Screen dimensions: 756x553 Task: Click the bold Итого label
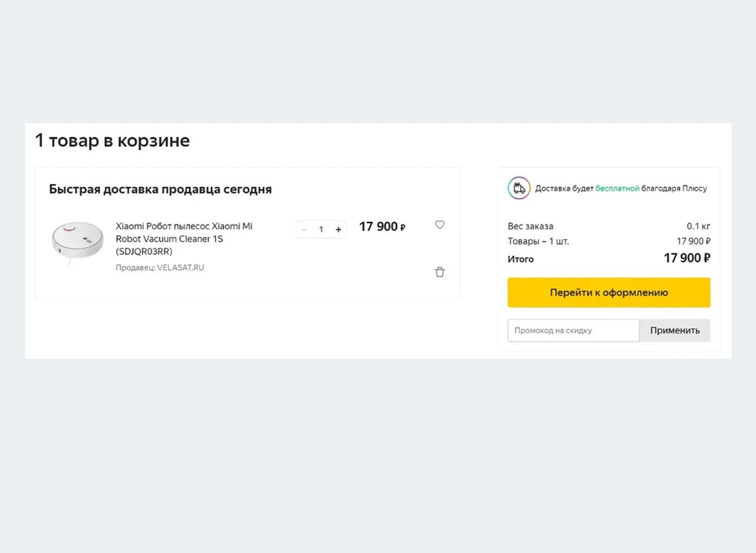coord(520,259)
